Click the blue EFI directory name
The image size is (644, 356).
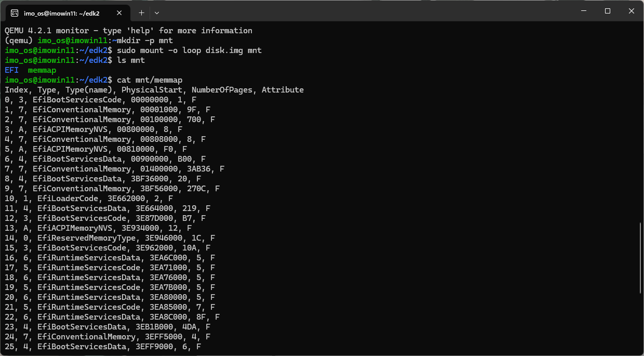11,70
